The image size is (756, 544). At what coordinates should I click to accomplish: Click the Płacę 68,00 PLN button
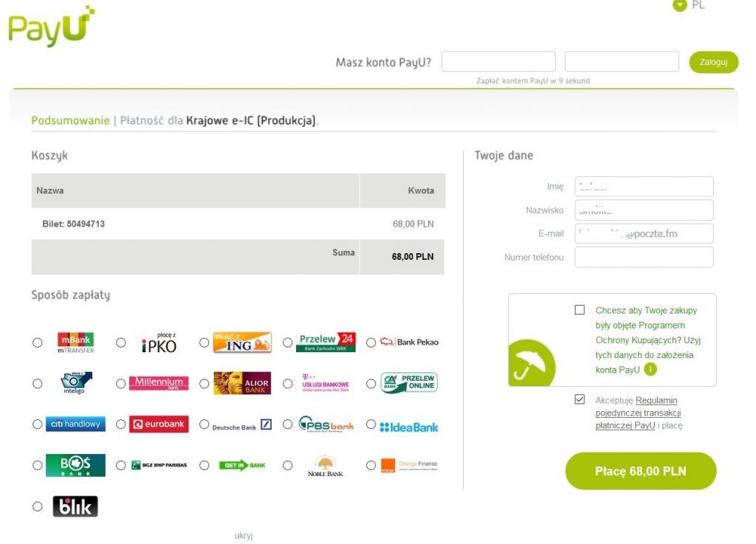(x=641, y=471)
